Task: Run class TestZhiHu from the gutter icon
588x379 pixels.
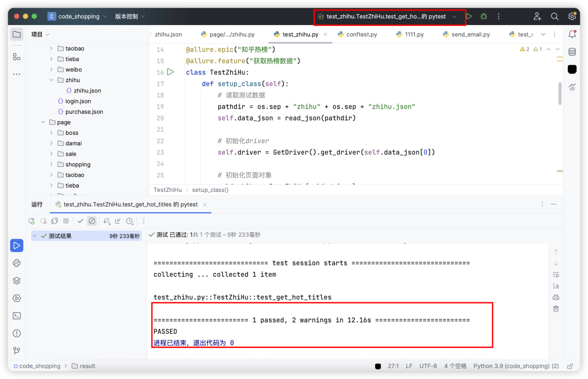Action: (170, 72)
